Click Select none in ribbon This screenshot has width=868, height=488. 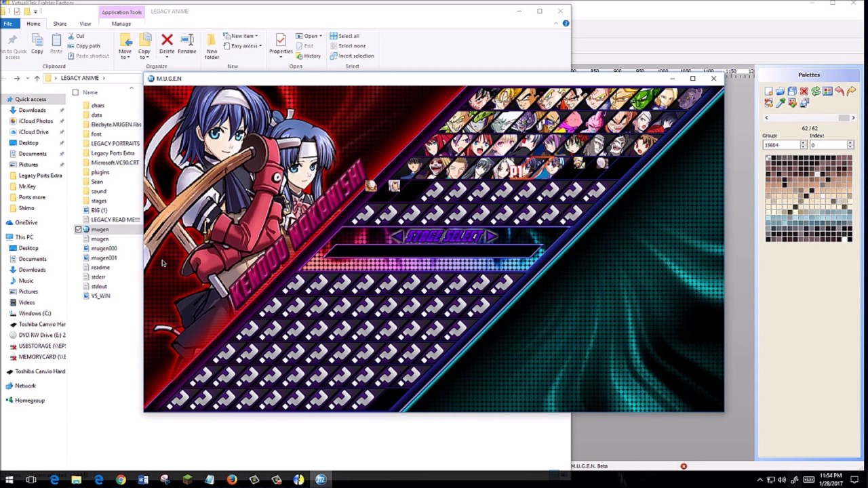348,46
